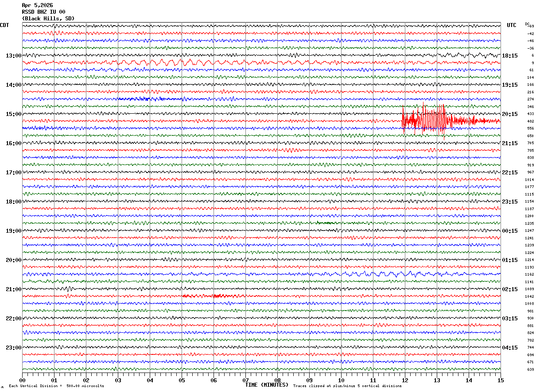Click the 19:15 UTC time label

click(x=510, y=85)
